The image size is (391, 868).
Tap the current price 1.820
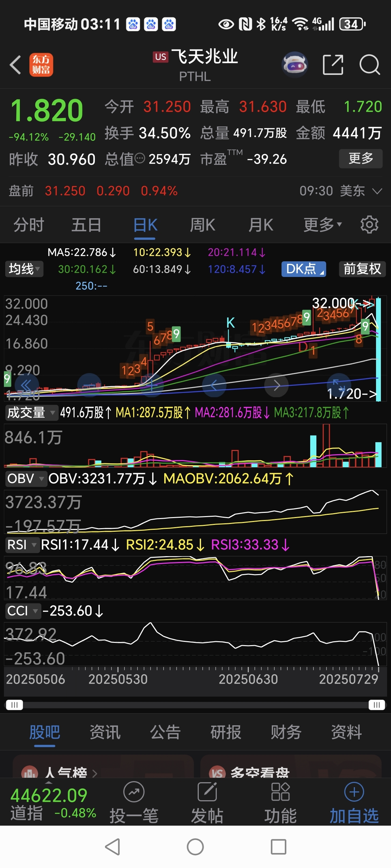click(x=47, y=110)
